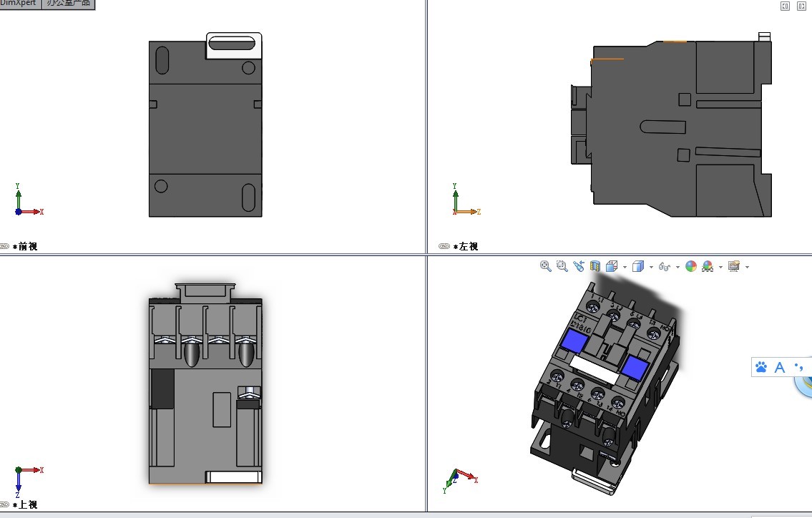812x518 pixels.
Task: Open Edit Appearance color ball
Action: tap(691, 266)
